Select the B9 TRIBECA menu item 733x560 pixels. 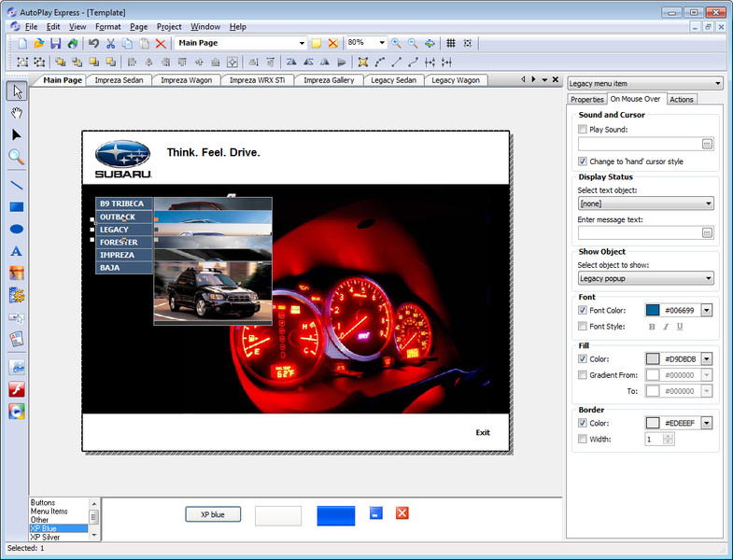pos(124,203)
